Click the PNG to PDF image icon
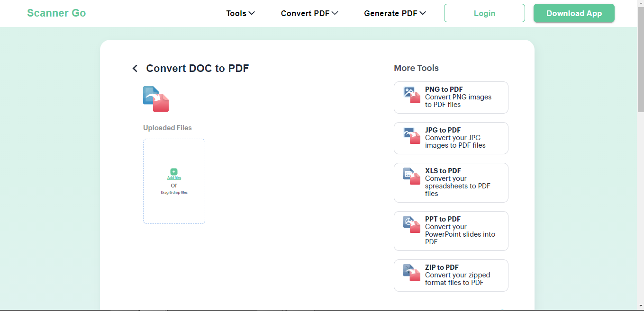 click(x=412, y=95)
